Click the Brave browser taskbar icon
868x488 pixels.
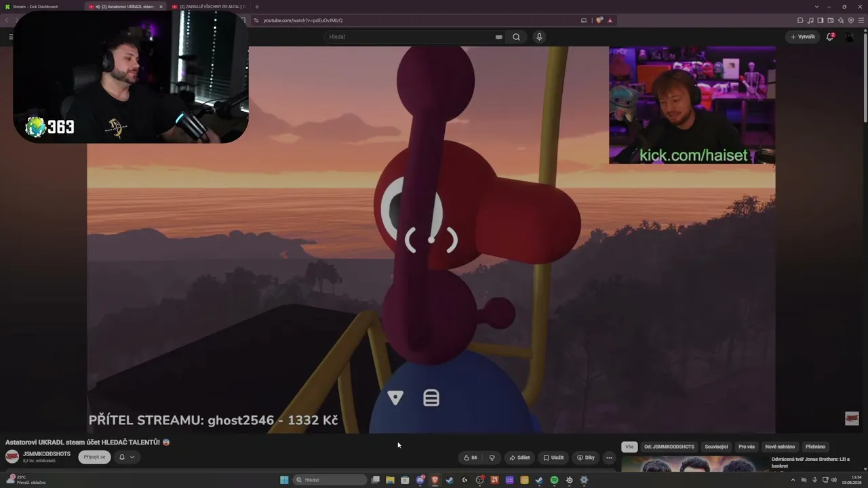(435, 480)
